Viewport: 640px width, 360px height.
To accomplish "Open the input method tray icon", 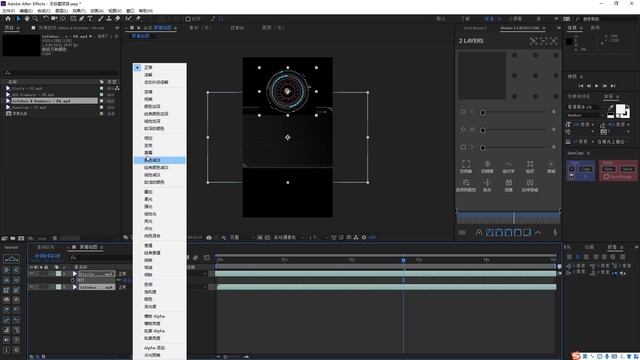I will tap(576, 356).
